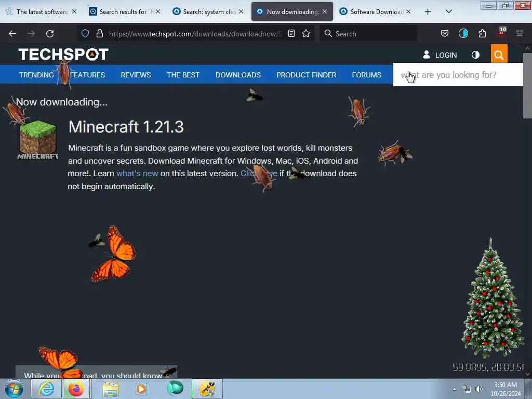Close the 'Now downloading' tab
The image size is (532, 399).
[x=325, y=12]
